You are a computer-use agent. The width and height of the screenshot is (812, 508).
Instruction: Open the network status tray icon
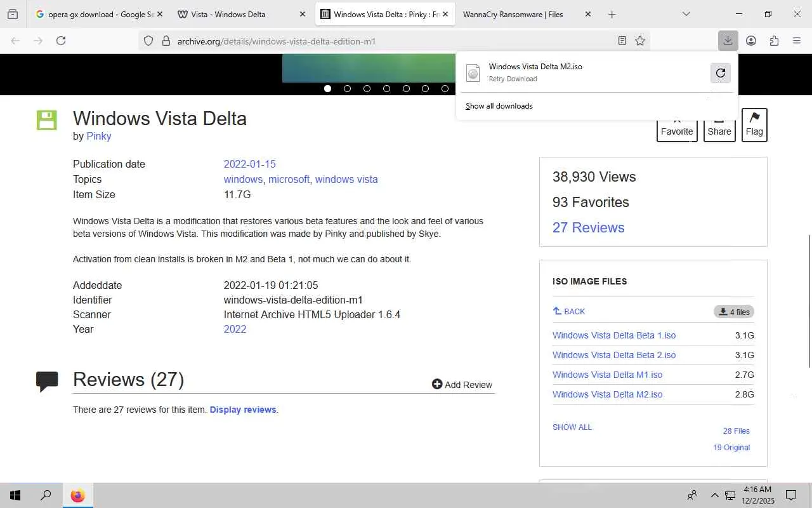coord(730,495)
